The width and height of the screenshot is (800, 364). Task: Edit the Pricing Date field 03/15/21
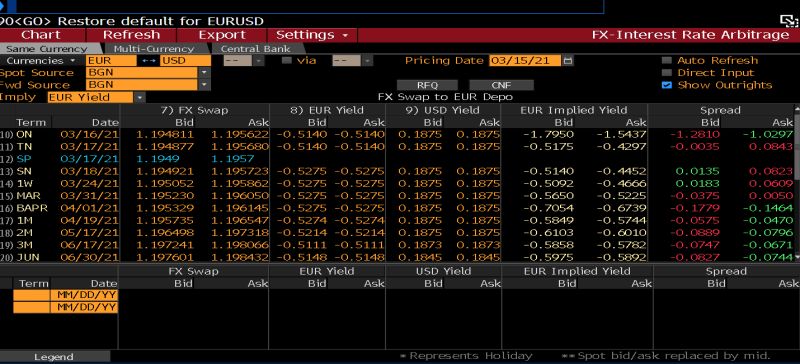coord(524,61)
